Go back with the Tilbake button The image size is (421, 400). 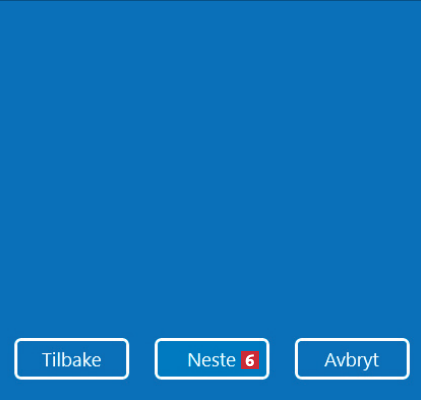(x=72, y=359)
